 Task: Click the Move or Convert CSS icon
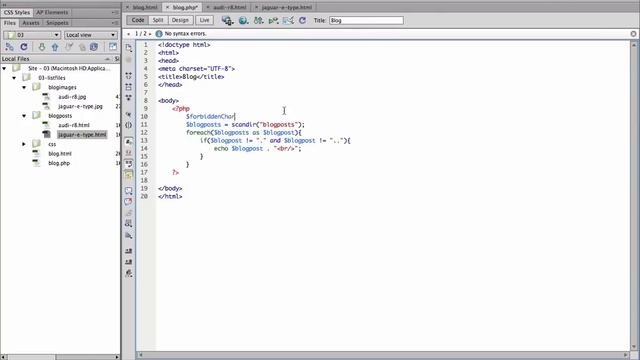coord(129,236)
